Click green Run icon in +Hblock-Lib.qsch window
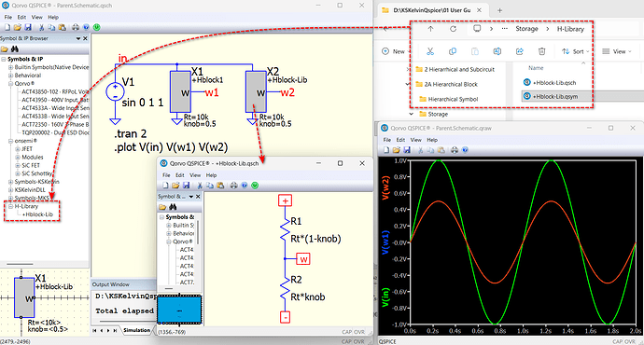 pyautogui.click(x=255, y=186)
